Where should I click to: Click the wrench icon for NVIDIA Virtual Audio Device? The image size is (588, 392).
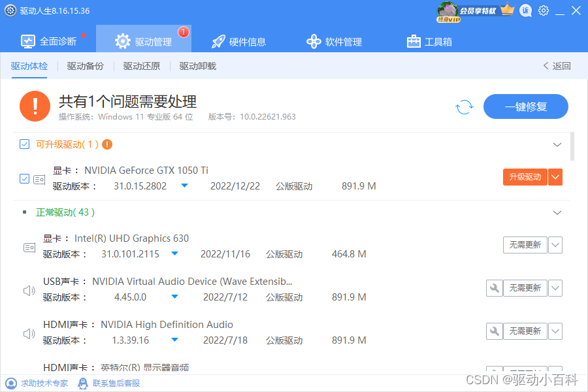pos(495,288)
